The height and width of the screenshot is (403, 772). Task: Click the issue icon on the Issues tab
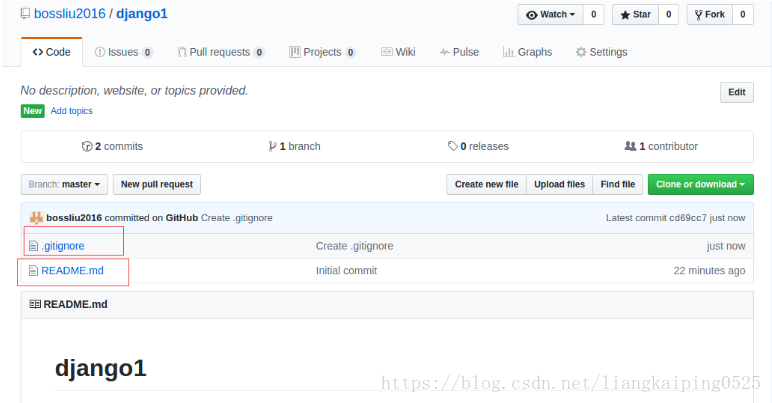[99, 52]
